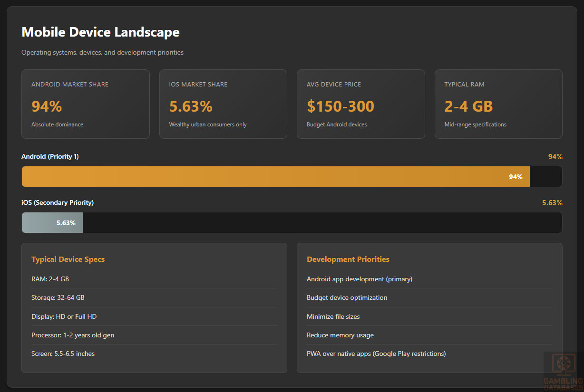
Task: Click the Avg Device Price card
Action: tap(360, 104)
